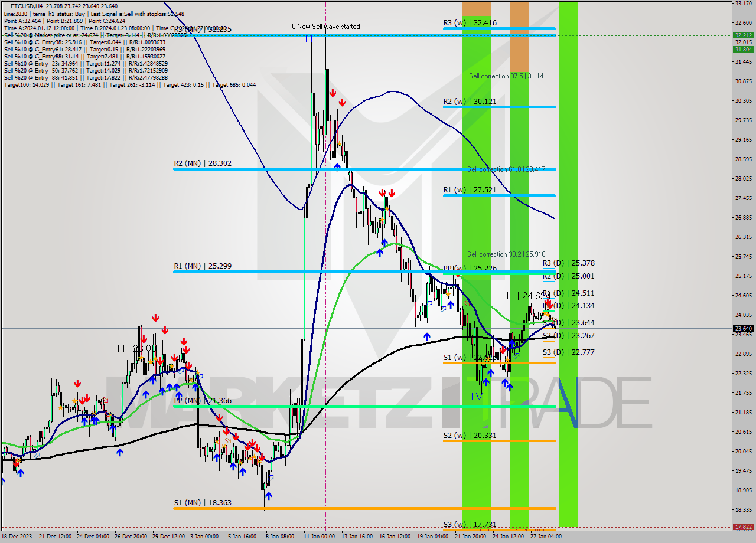Click the '24 Dec 04:00' date label
Viewport: 756px width, 543px height.
pos(93,537)
